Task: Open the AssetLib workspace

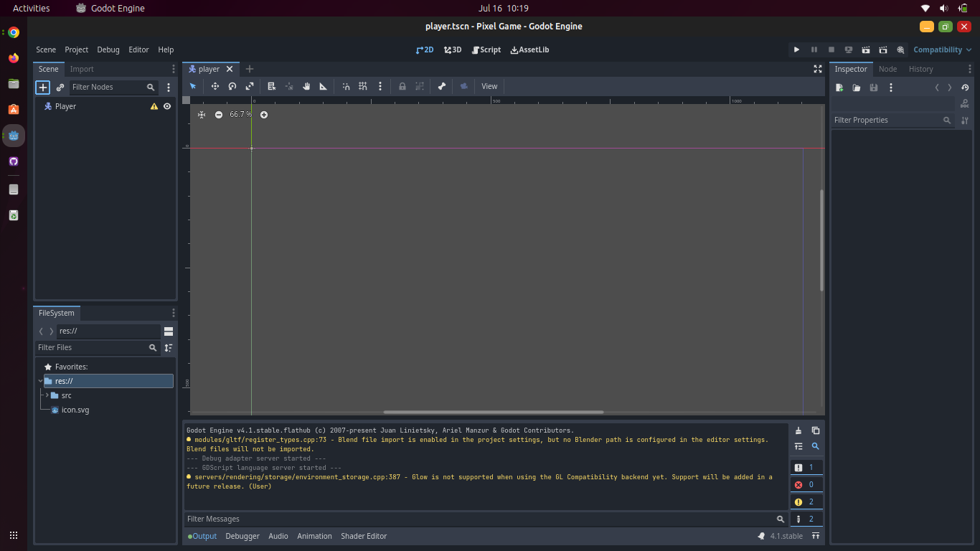Action: pos(529,50)
